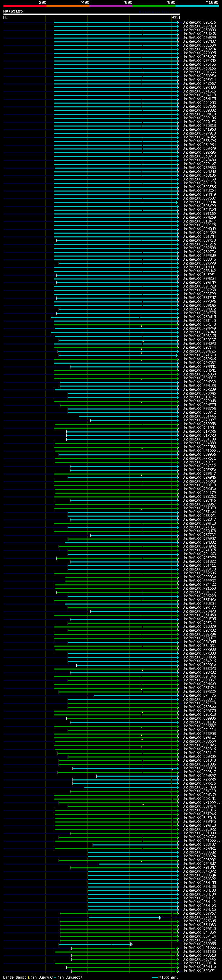
Task: Select hit label UniRef100_C5WXY9
Action: [x=199, y=149]
